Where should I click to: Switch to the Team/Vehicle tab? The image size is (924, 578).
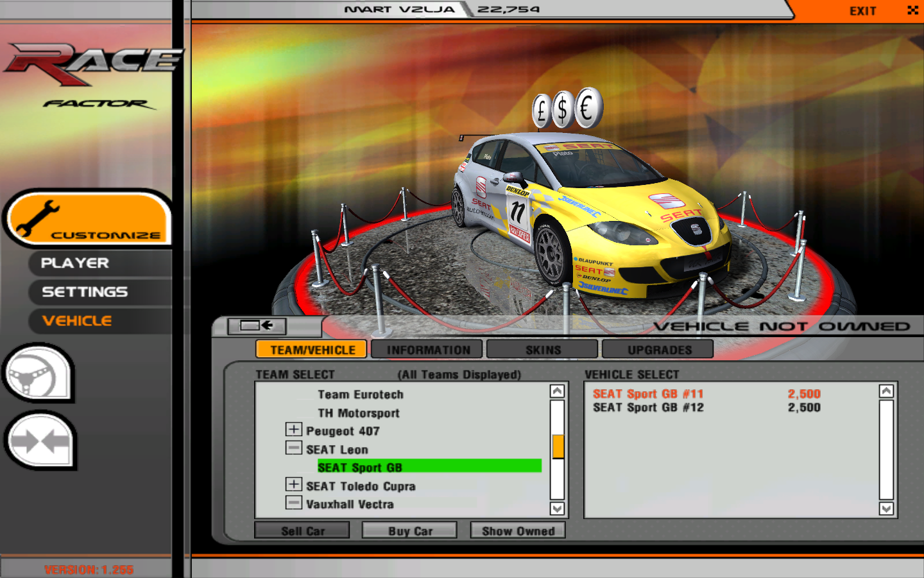tap(311, 349)
